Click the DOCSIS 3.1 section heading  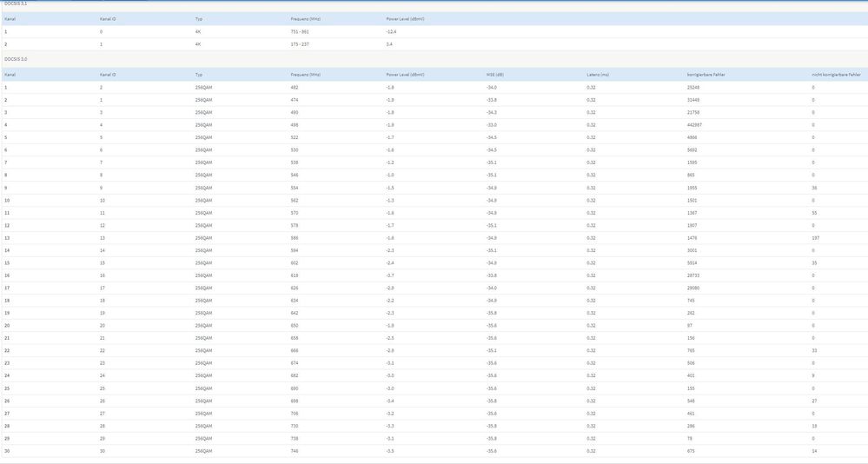16,3
